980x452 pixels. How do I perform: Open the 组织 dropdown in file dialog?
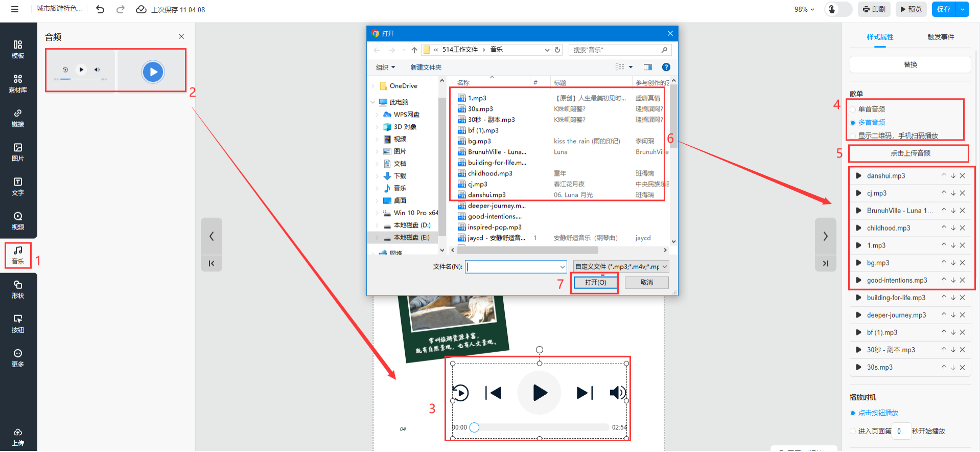(x=385, y=67)
